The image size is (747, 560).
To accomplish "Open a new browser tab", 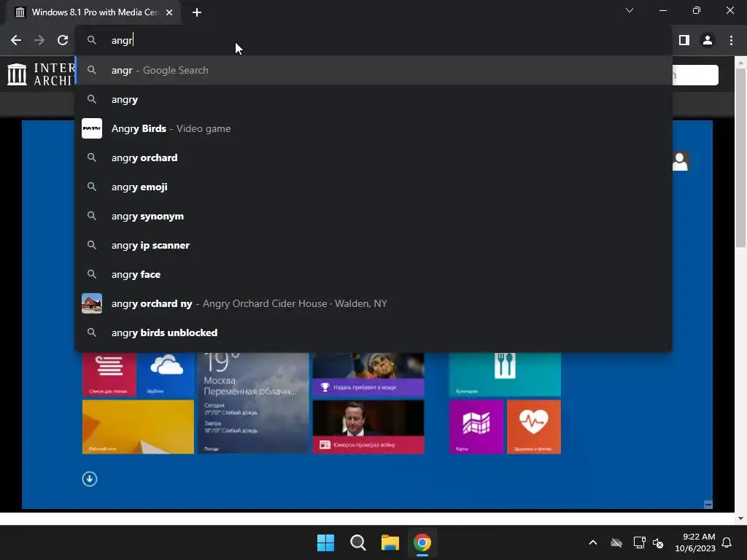I will click(197, 12).
